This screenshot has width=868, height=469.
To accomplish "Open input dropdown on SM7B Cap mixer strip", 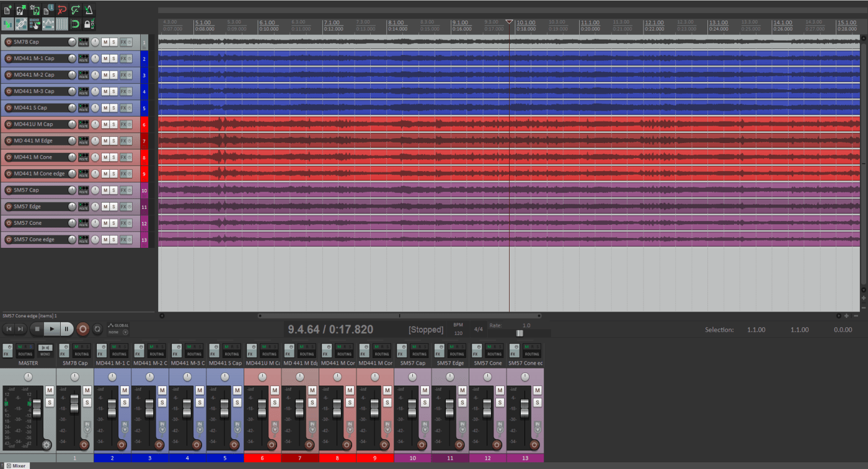I will click(87, 426).
